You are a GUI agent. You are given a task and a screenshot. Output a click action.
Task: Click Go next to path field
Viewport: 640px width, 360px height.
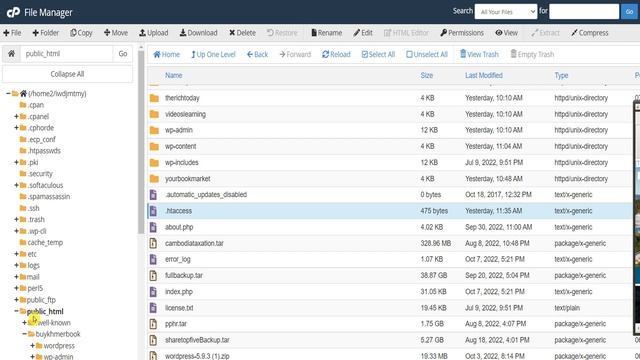point(122,53)
